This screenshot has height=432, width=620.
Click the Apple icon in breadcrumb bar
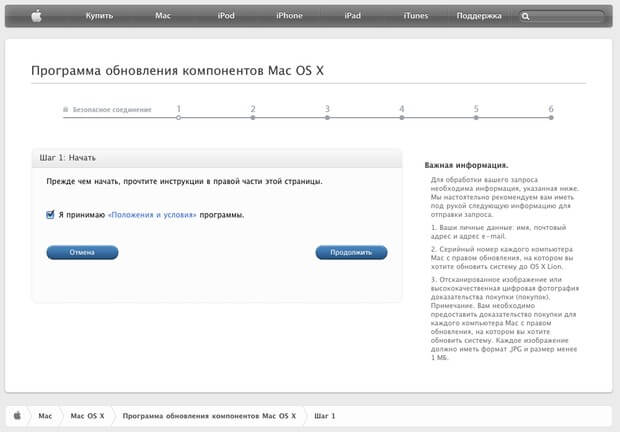pos(17,415)
